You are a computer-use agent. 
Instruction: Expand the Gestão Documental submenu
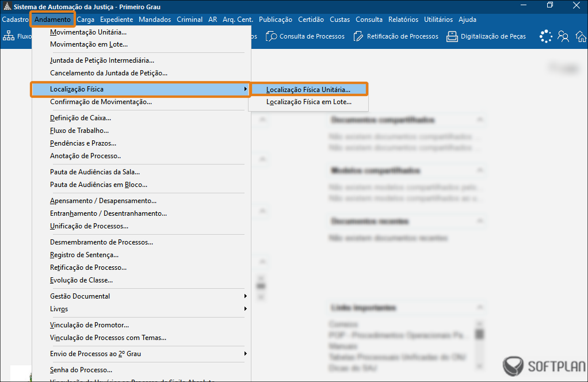coord(140,296)
